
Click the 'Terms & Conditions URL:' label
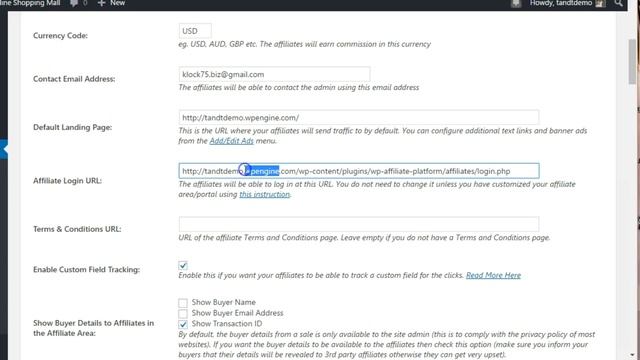coord(77,229)
